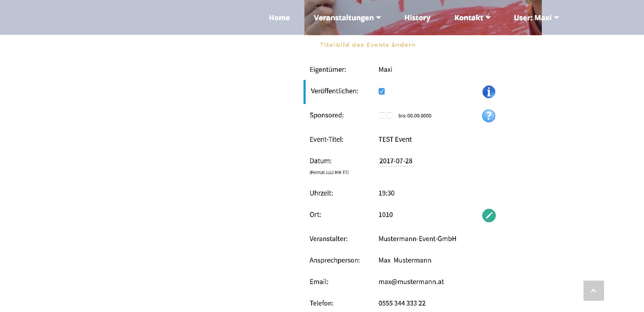Screen dimensions: 644x312
Task: Click the green pencil edit icon for Ort
Action: [x=489, y=215]
